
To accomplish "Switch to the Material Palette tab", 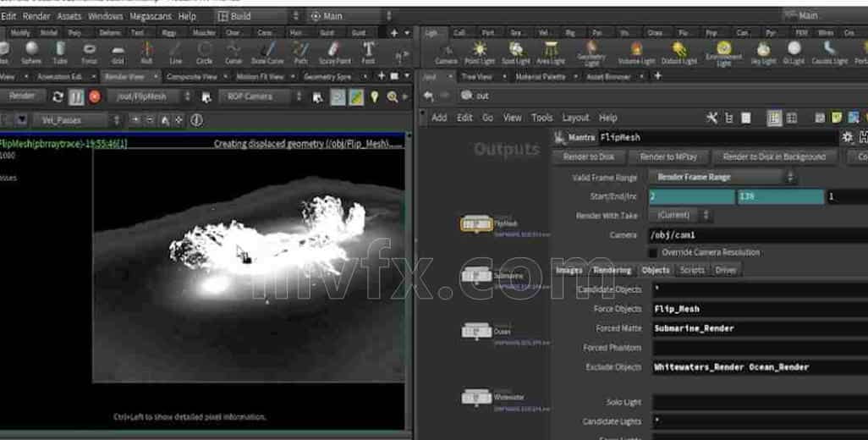I will (x=540, y=76).
